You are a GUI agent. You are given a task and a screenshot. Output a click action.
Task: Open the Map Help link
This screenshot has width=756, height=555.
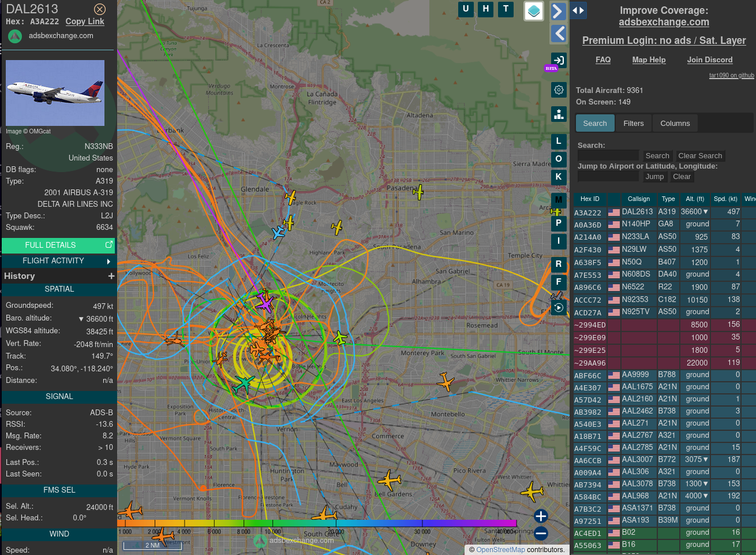pos(649,59)
